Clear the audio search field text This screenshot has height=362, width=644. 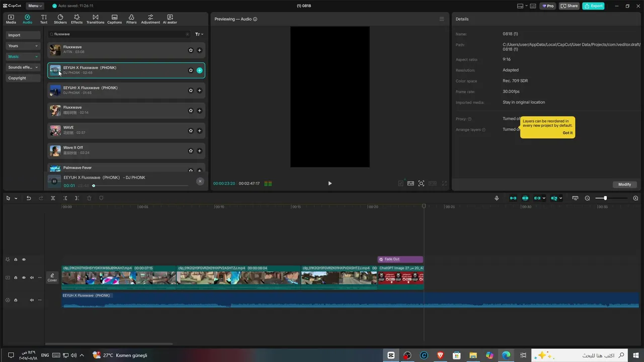click(x=187, y=34)
